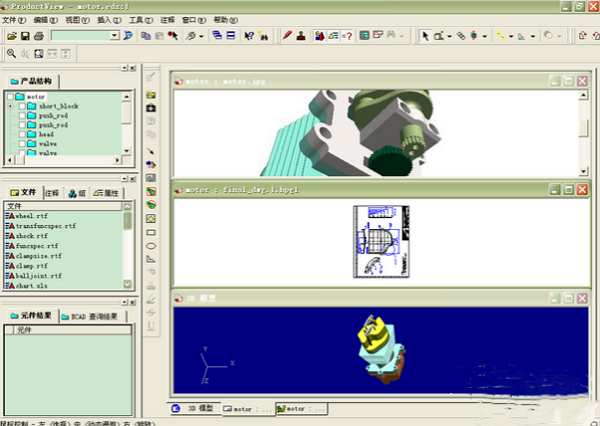Click the red pencil markup icon

coord(286,36)
